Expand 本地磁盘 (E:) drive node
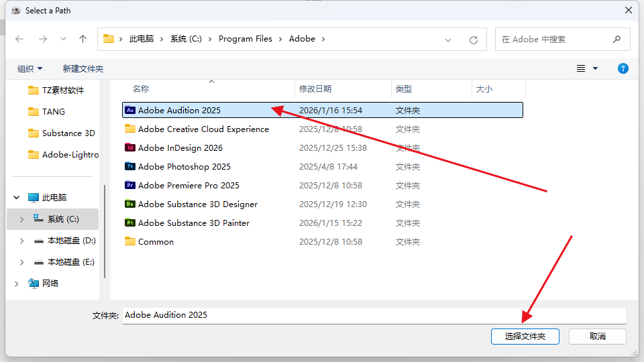Image resolution: width=644 pixels, height=362 pixels. 21,262
